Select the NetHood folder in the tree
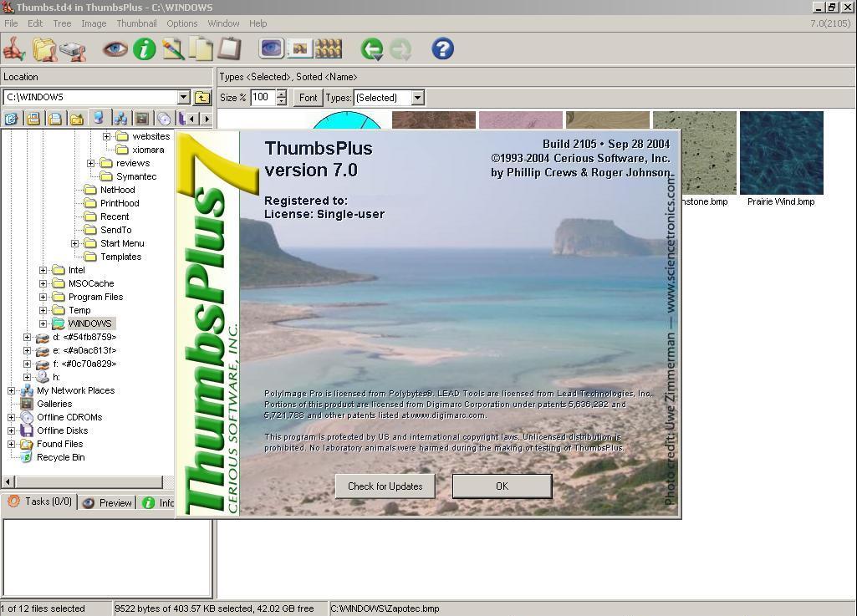This screenshot has height=616, width=857. tap(118, 191)
